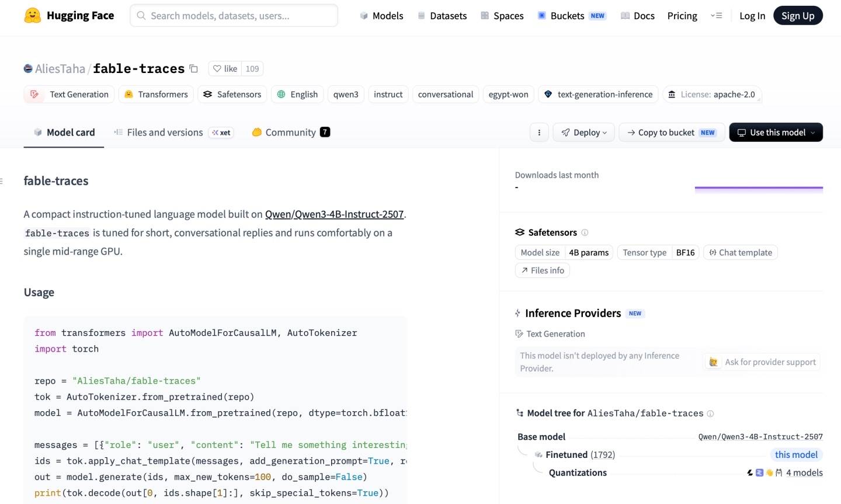Viewport: 841px width, 504px height.
Task: Go to Spaces in top navigation
Action: (x=502, y=16)
